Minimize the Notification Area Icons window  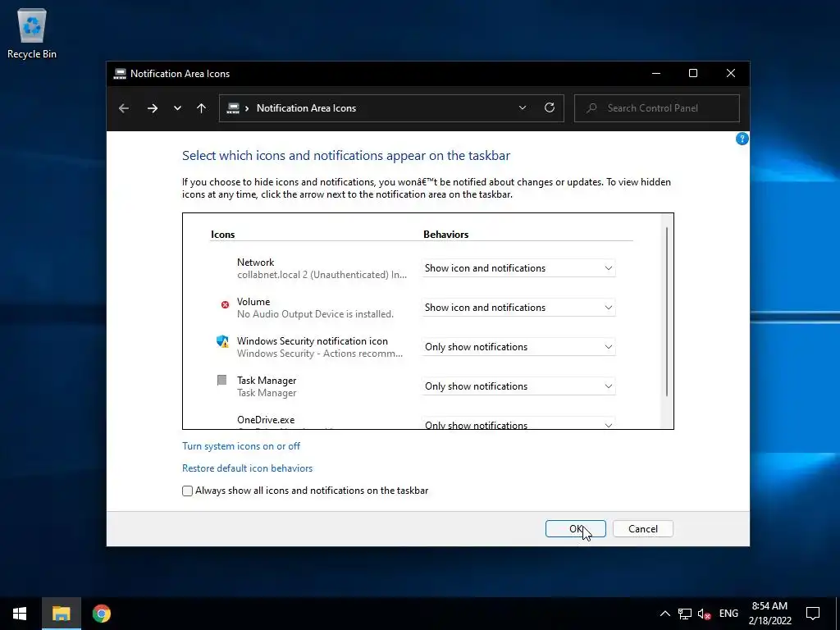pyautogui.click(x=656, y=73)
